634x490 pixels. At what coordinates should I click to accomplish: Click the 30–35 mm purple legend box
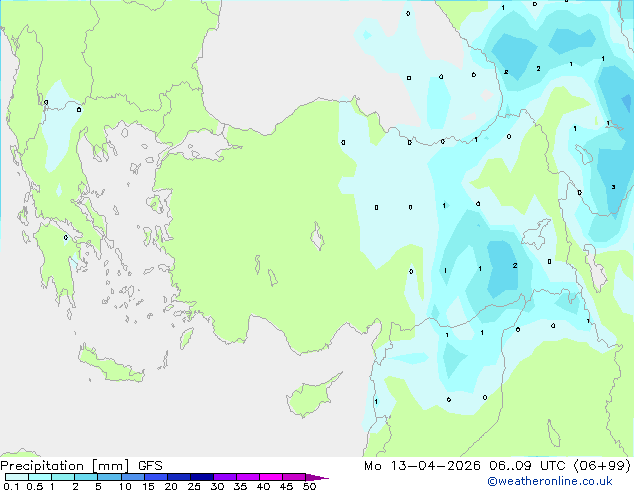point(225,477)
